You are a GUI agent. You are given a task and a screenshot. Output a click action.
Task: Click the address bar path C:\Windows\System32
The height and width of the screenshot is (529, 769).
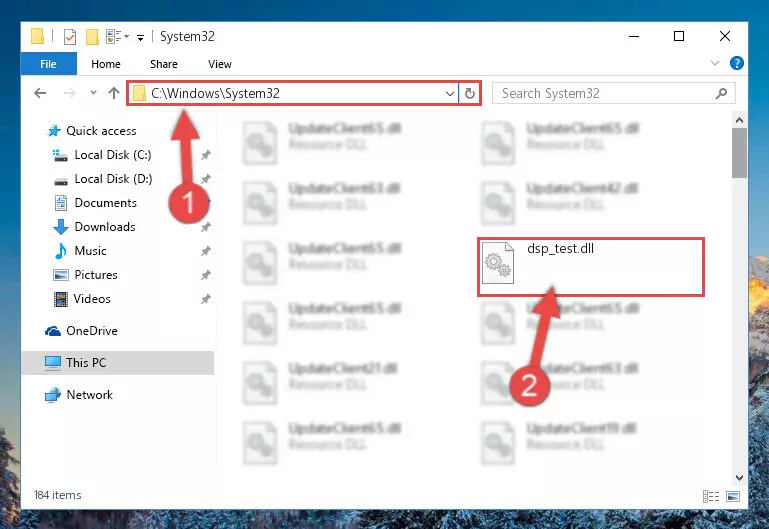215,93
